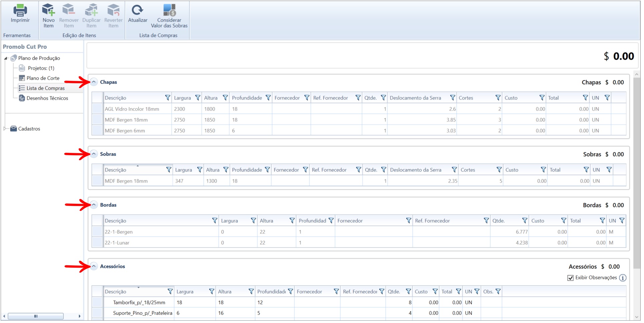Filter Acessórios table by Custo
This screenshot has height=323, width=644.
[435, 292]
